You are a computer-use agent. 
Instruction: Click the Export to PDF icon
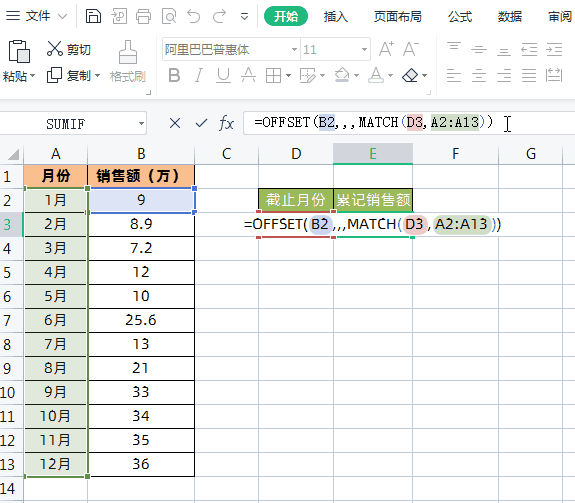pyautogui.click(x=118, y=16)
